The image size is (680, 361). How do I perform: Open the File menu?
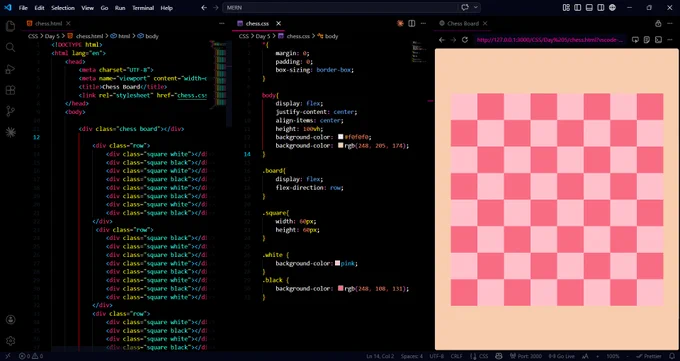tap(23, 8)
